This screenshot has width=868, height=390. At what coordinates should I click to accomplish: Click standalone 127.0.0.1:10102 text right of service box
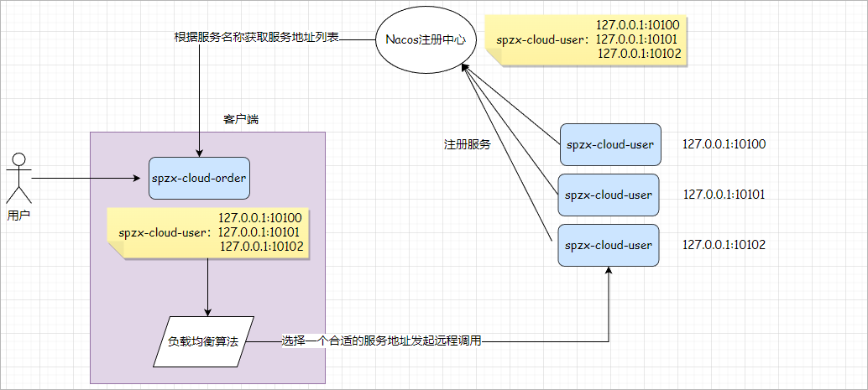[x=724, y=245]
